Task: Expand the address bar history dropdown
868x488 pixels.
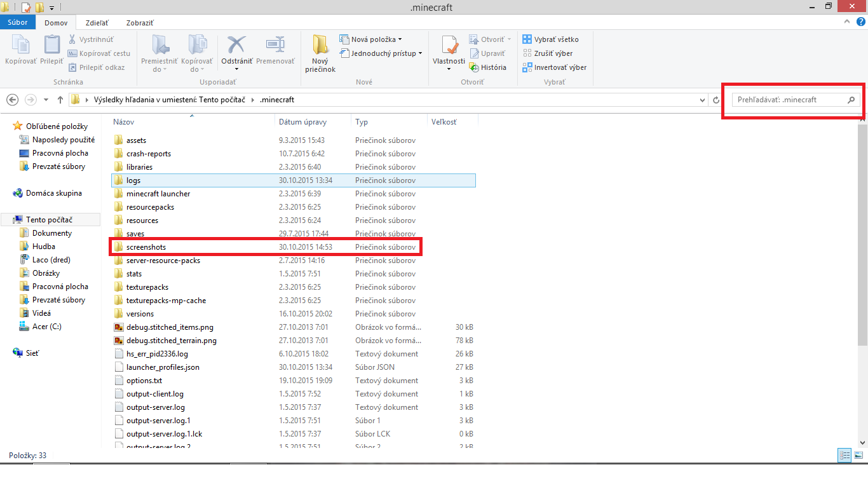Action: point(702,100)
